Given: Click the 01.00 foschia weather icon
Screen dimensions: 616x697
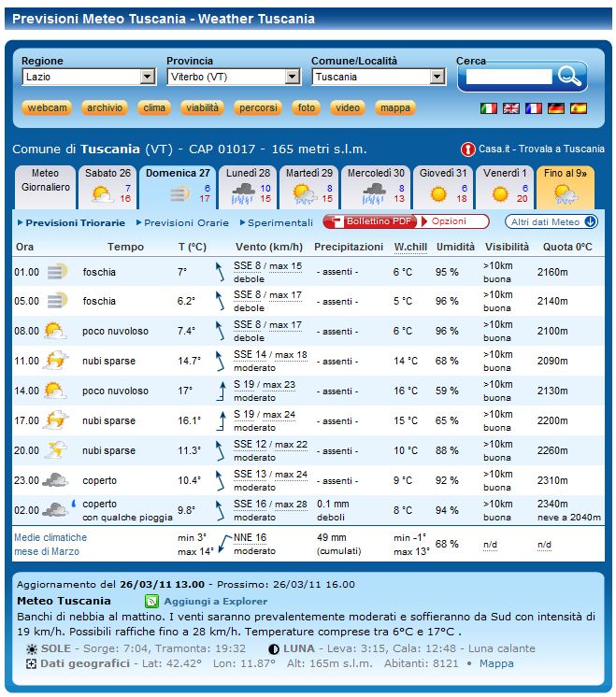Looking at the screenshot, I should (56, 271).
